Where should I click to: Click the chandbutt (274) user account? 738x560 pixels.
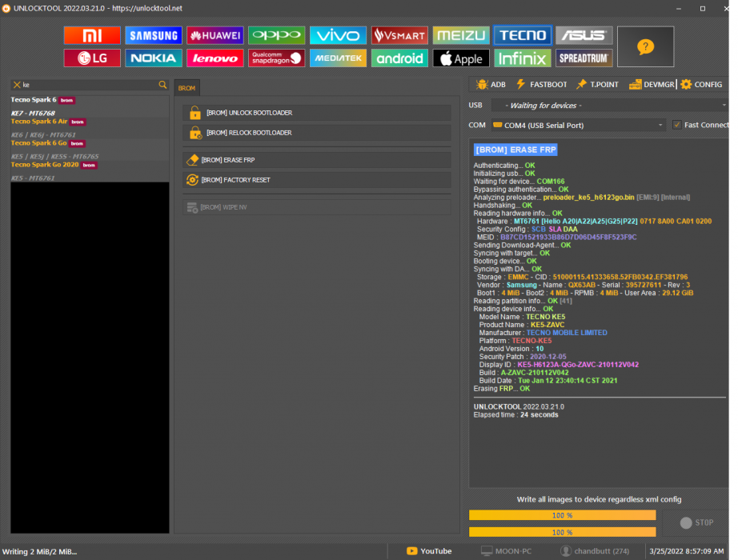pyautogui.click(x=595, y=551)
